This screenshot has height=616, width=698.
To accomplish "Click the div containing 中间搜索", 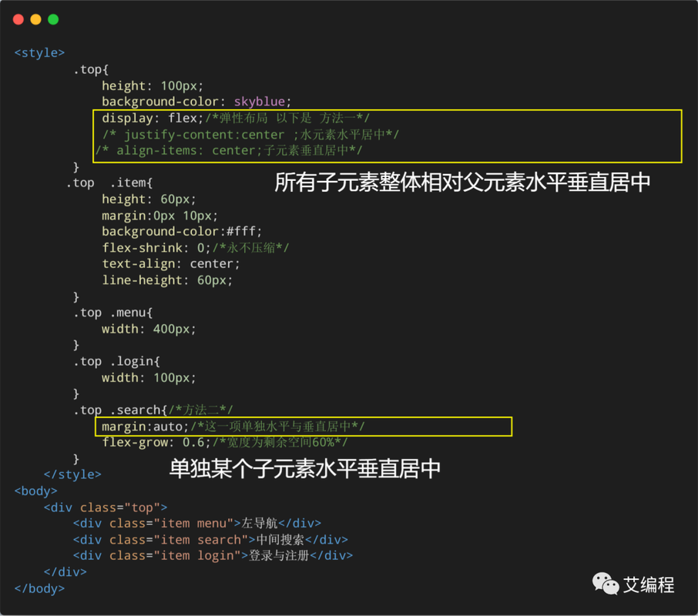I will coord(210,540).
